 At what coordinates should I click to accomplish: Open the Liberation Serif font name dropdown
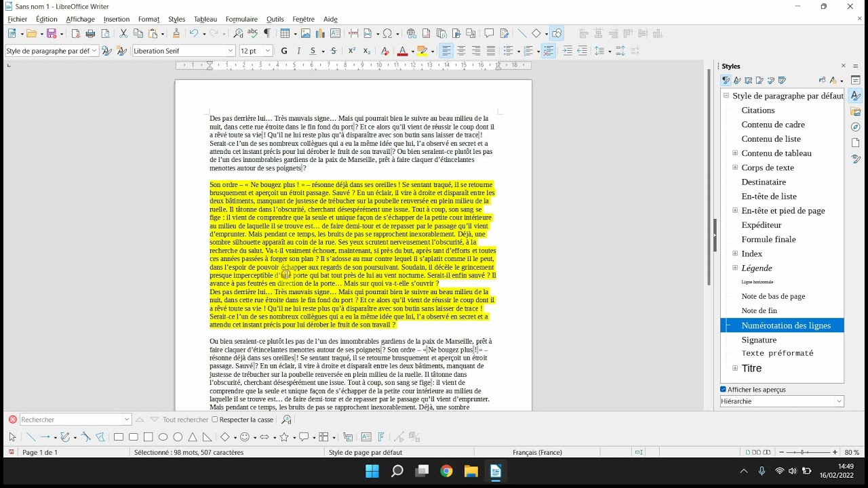[x=231, y=51]
